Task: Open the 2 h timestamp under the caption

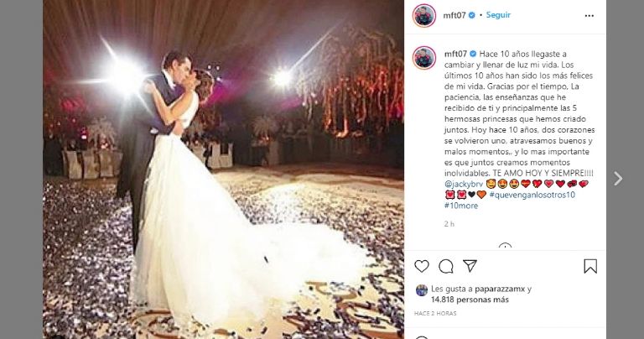Action: (x=449, y=224)
